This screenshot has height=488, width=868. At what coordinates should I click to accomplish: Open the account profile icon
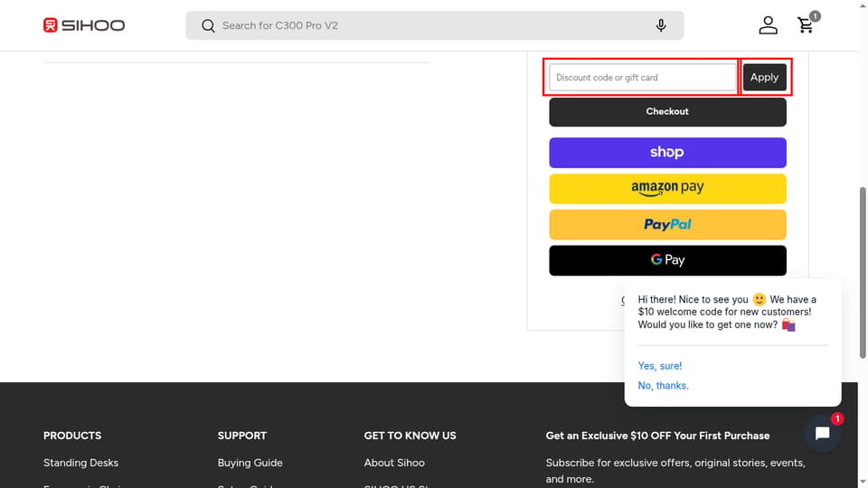click(768, 25)
